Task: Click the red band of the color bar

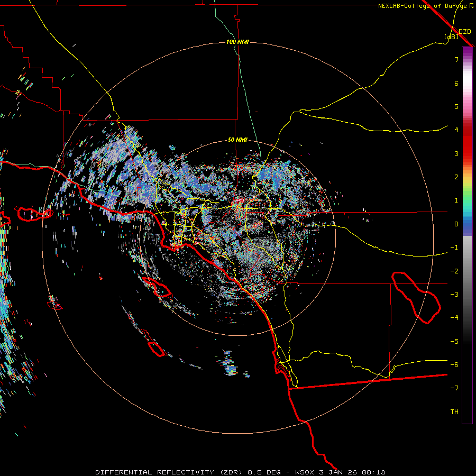Action: pyautogui.click(x=467, y=146)
